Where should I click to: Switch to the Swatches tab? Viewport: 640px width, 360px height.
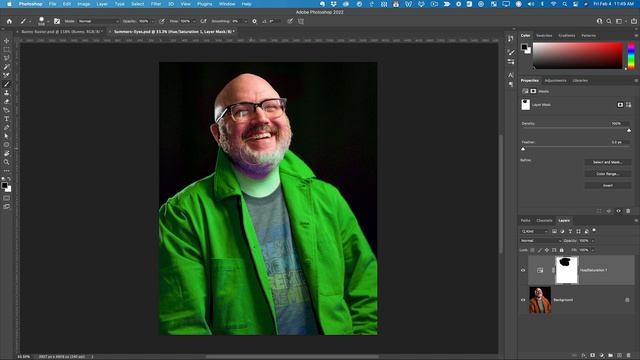click(544, 36)
